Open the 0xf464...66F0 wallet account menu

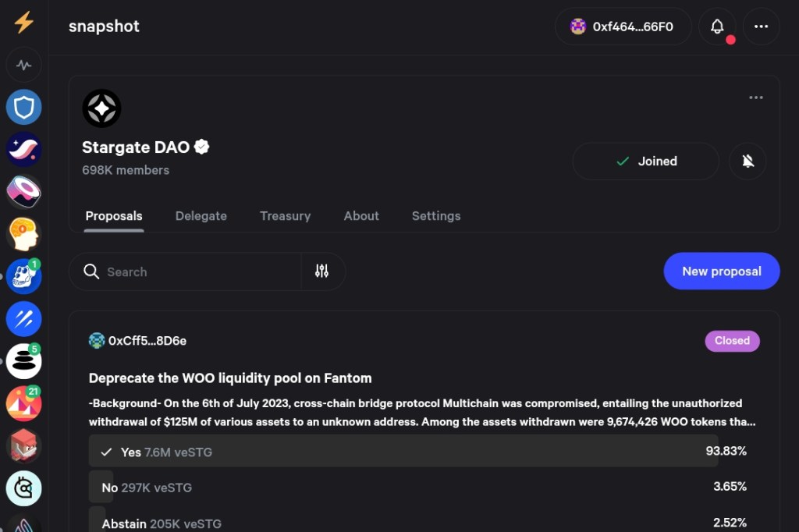(x=623, y=27)
